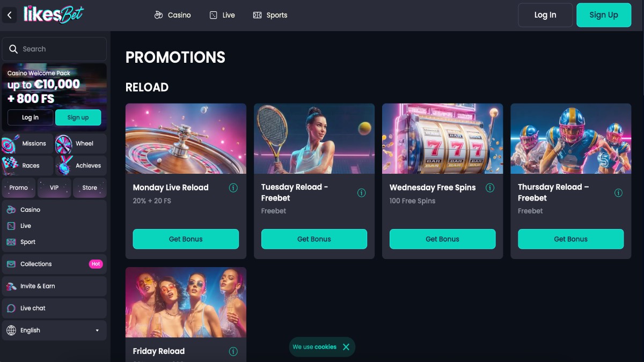Get Bonus for Wednesday Free Spins
The width and height of the screenshot is (644, 362).
[442, 239]
